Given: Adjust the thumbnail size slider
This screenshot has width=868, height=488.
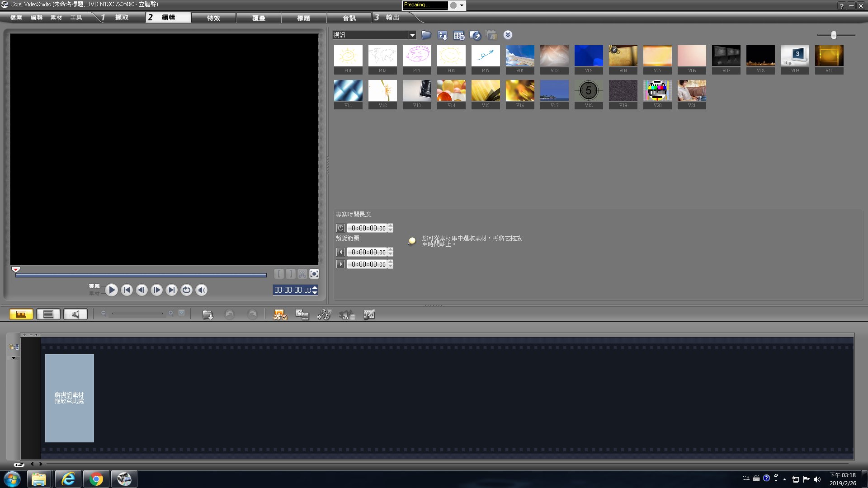Looking at the screenshot, I should click(x=834, y=35).
